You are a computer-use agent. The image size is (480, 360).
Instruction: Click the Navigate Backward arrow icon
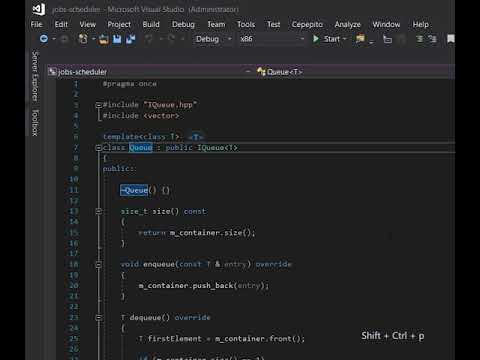[x=44, y=39]
